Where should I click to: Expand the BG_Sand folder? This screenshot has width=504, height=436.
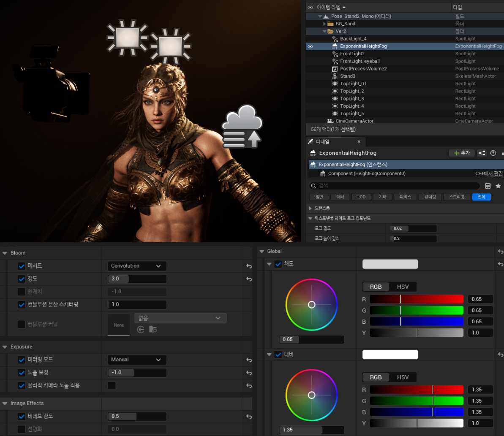pos(324,24)
